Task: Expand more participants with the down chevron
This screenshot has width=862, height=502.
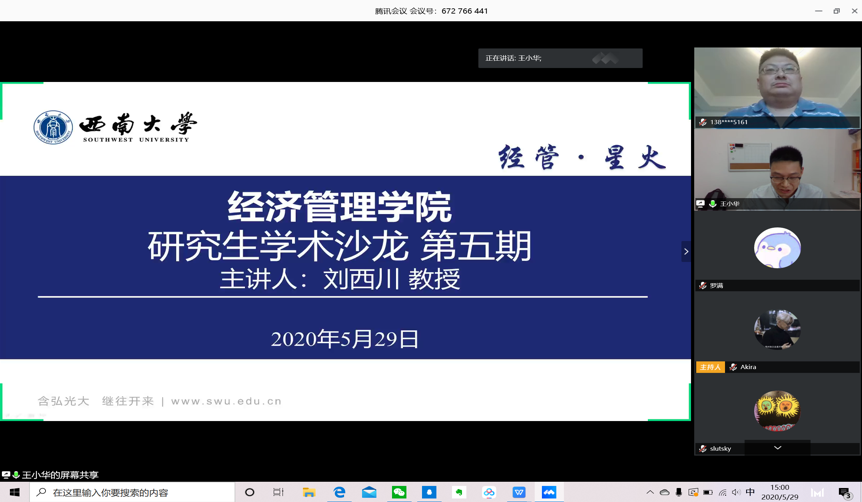Action: tap(777, 448)
